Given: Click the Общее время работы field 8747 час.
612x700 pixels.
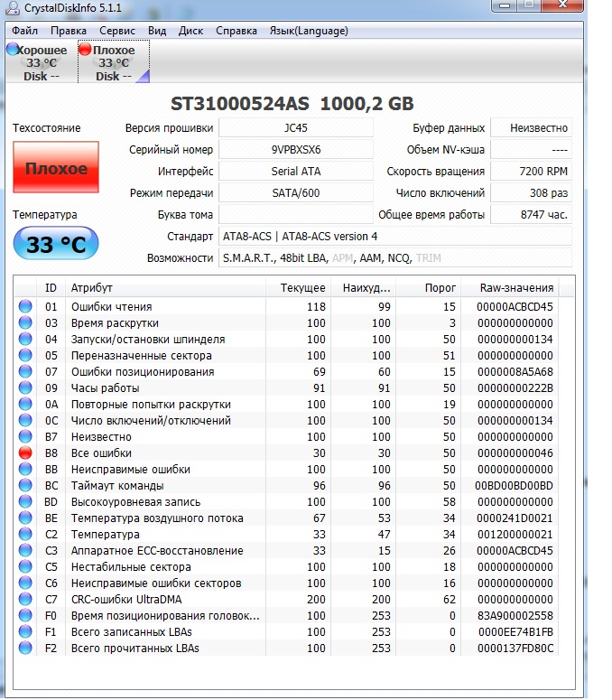Looking at the screenshot, I should [x=532, y=214].
